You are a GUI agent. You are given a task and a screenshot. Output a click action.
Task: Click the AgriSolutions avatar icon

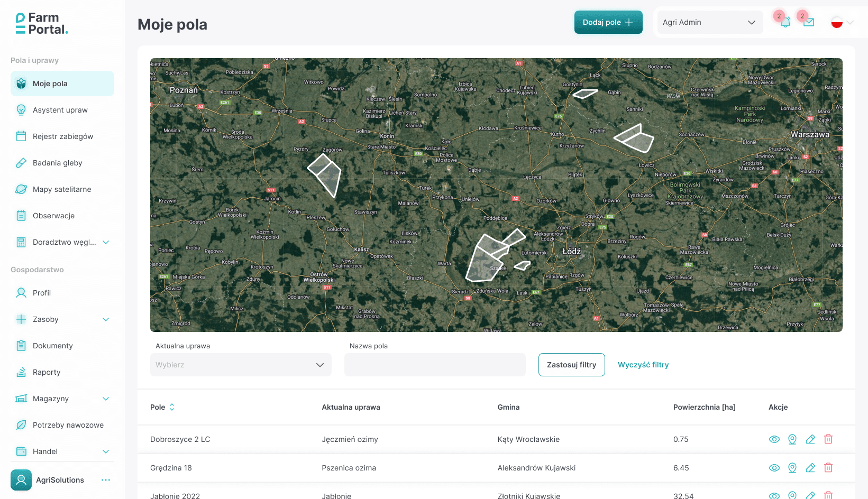pyautogui.click(x=21, y=480)
